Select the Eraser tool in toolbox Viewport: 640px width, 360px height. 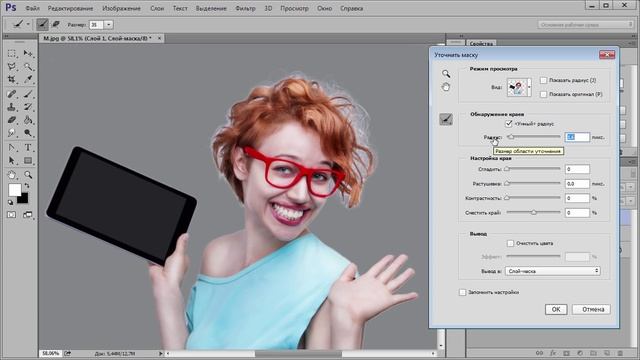pyautogui.click(x=11, y=120)
